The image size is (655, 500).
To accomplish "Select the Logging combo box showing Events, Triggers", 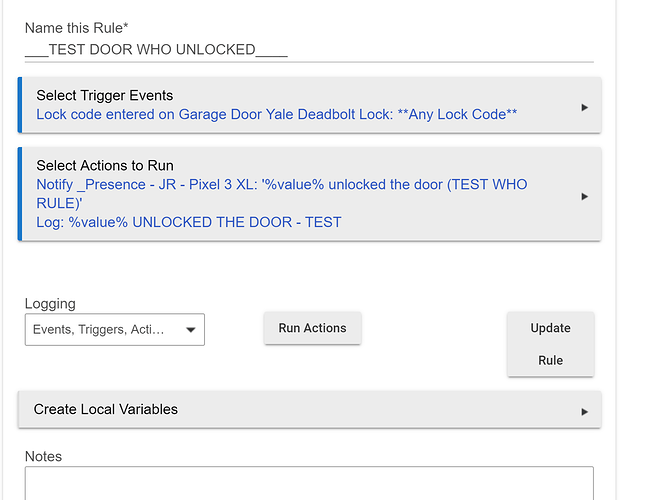I will (115, 330).
